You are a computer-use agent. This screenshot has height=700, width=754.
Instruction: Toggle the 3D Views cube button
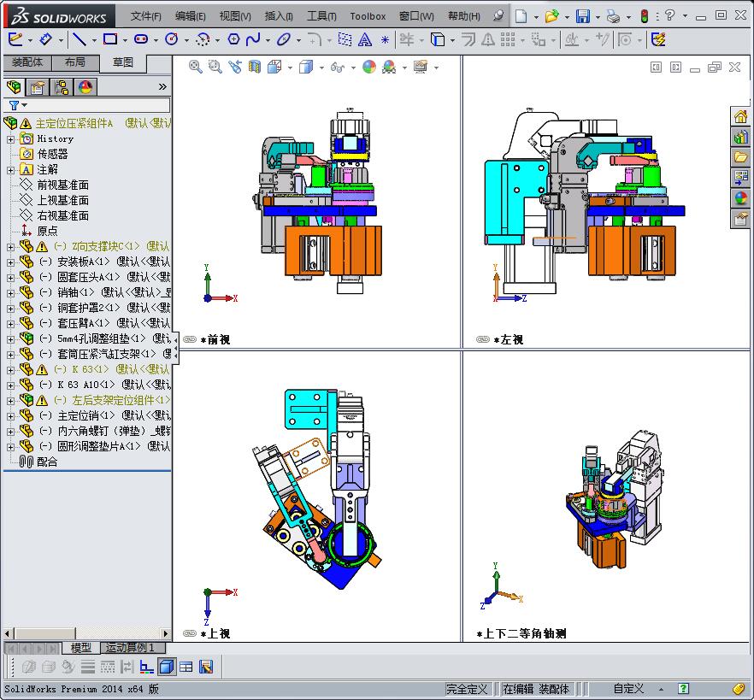[167, 667]
